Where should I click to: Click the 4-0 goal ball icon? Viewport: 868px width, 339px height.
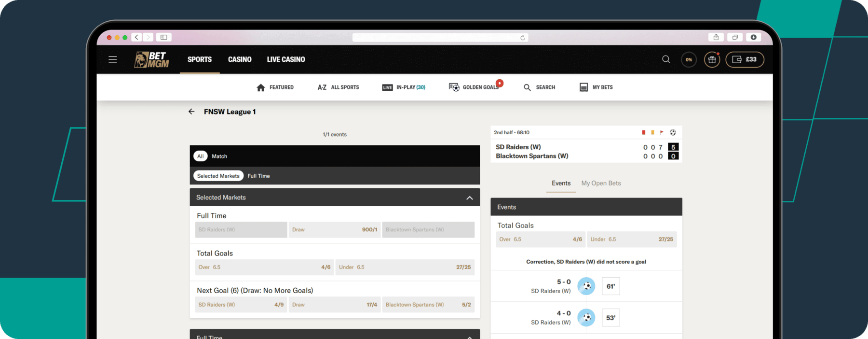586,318
